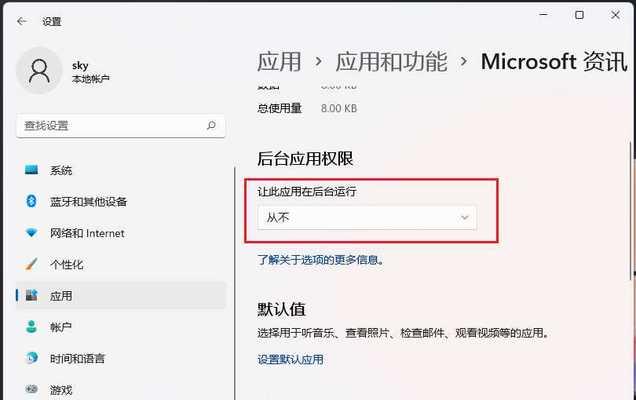Open 网络和 Internet settings
The height and width of the screenshot is (400, 636).
click(121, 233)
